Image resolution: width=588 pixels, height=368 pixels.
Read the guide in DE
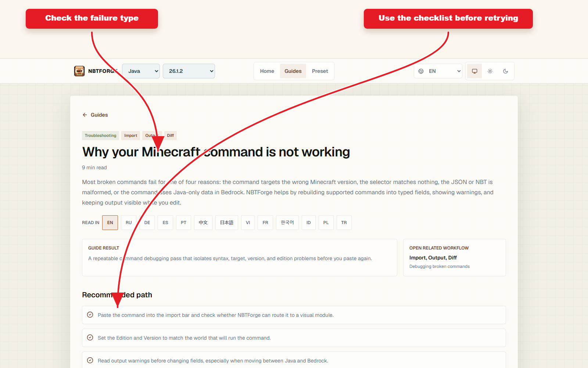pyautogui.click(x=147, y=223)
